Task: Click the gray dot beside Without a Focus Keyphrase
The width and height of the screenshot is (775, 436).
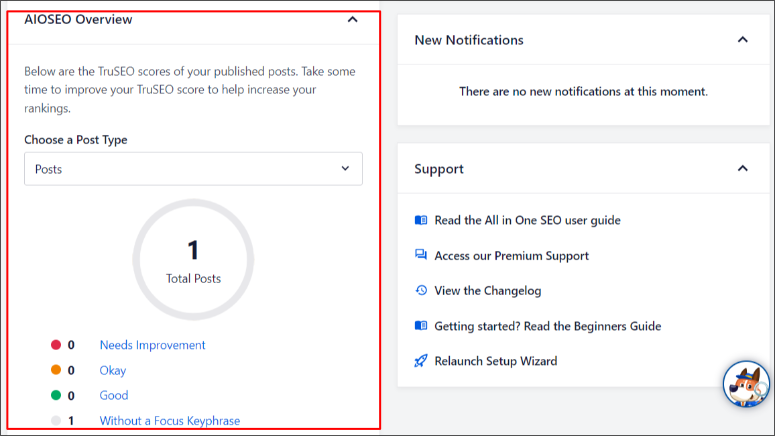Action: coord(56,420)
